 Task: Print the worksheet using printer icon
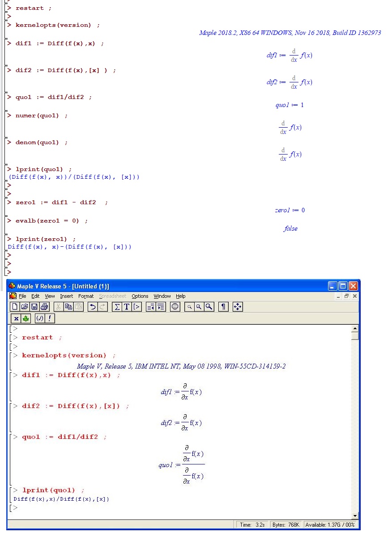pos(44,307)
